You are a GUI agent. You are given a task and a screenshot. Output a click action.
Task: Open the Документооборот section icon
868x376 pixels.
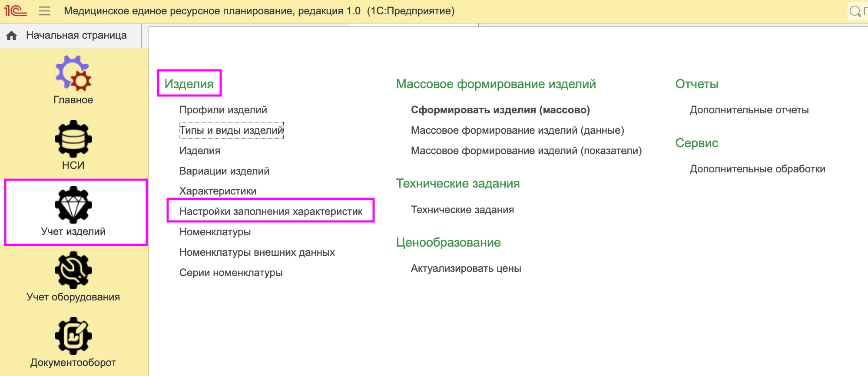coord(73,336)
